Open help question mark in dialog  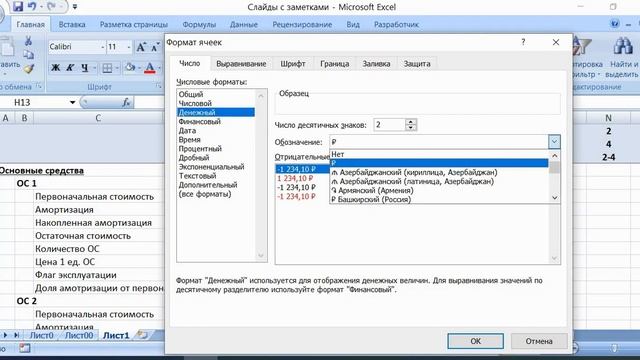point(523,42)
